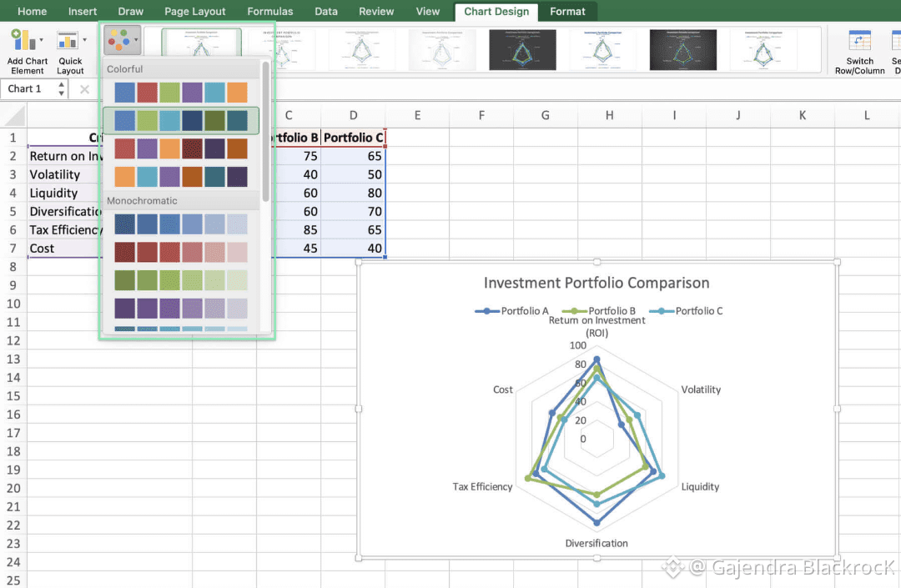Screen dimensions: 901x588
Task: Click the Switch Row/Column icon
Action: (859, 42)
